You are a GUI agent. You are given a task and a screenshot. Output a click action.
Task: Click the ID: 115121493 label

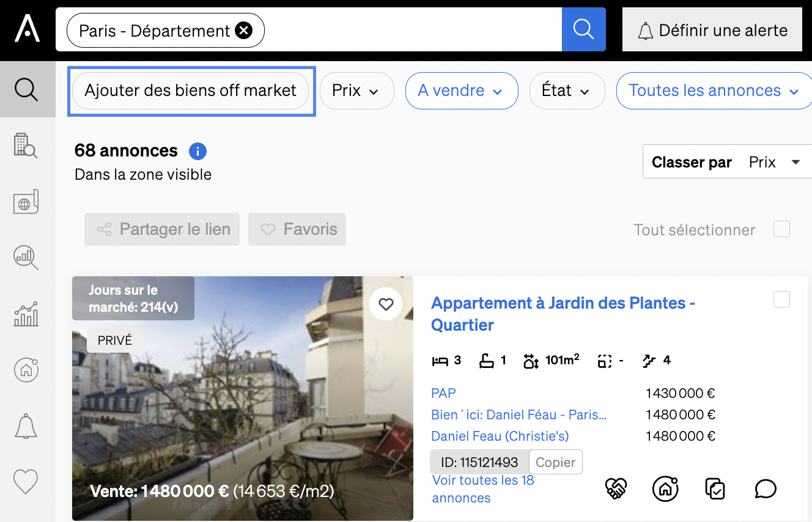coord(479,462)
